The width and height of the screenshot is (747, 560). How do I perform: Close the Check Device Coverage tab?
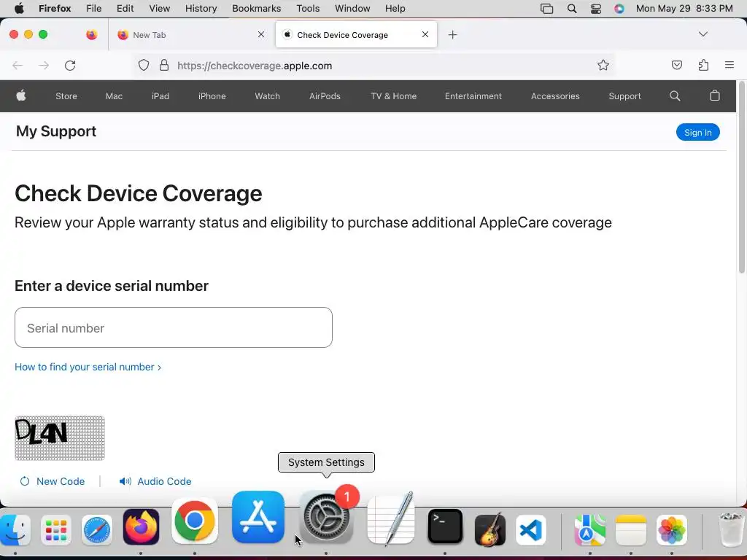pos(425,34)
